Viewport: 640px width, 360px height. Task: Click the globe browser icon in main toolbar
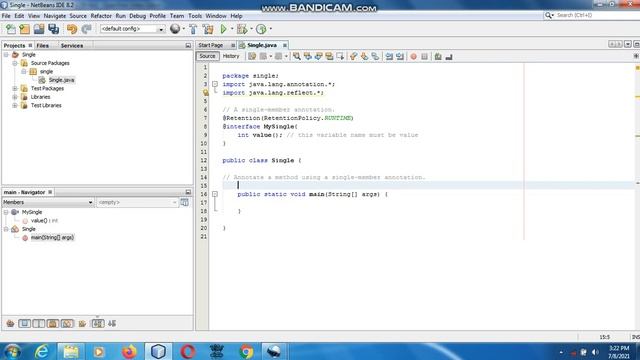click(175, 29)
